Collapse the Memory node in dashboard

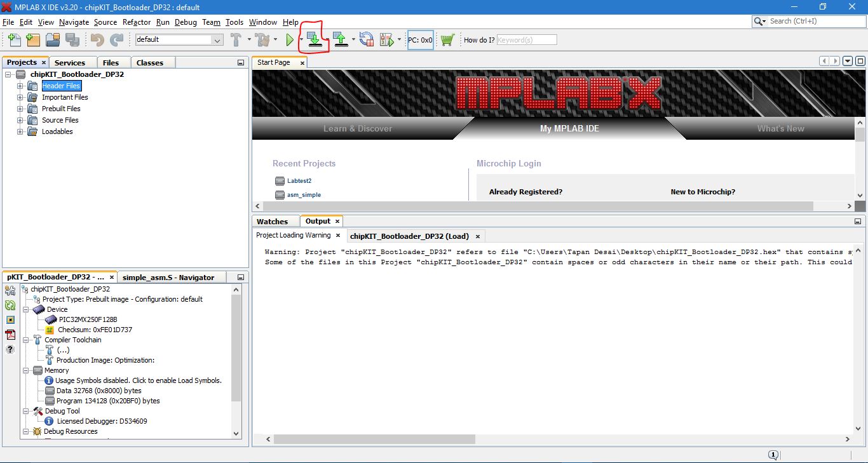coord(25,370)
